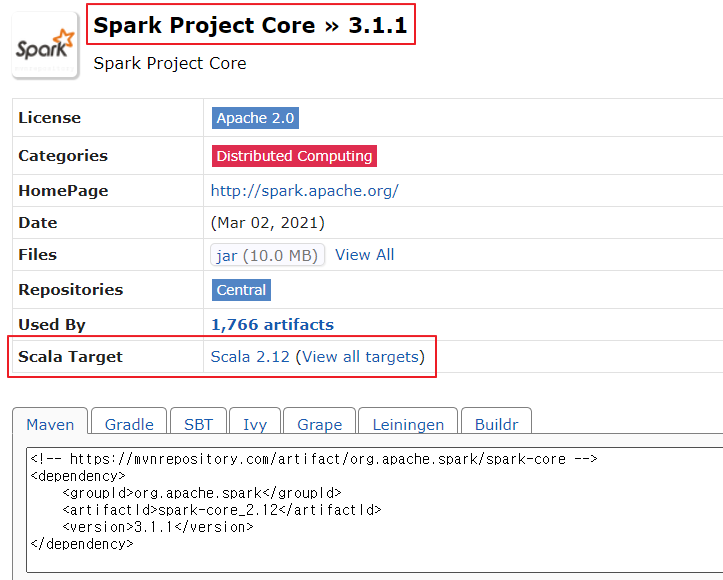Click the Spark Project Core 3.1.1 heading

(250, 25)
